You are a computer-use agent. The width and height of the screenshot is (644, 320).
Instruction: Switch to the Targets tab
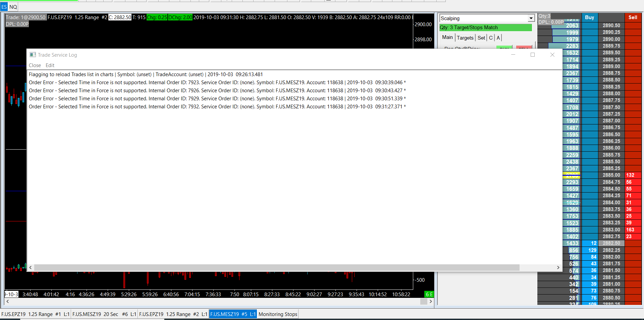(x=465, y=38)
